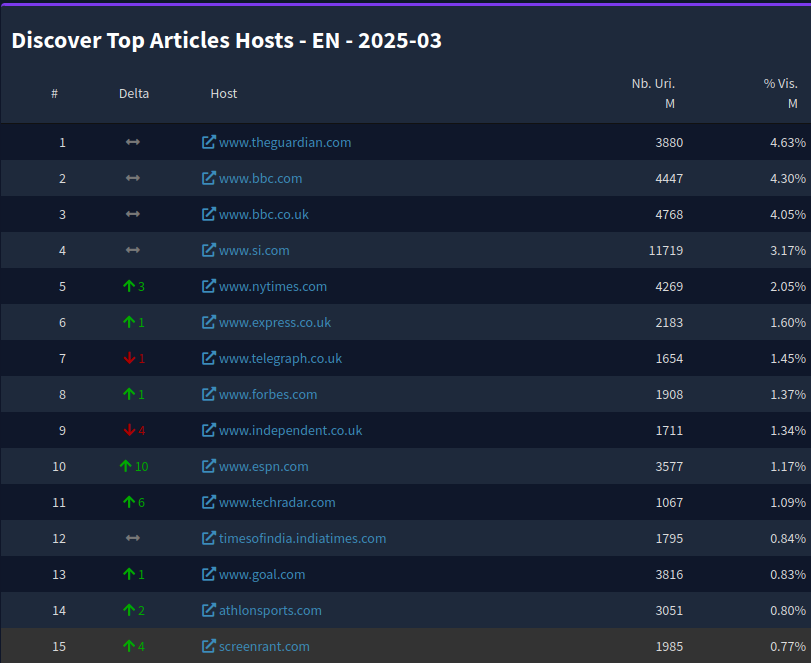811x663 pixels.
Task: Click the unchanged delta icon in row 12
Action: click(x=133, y=538)
